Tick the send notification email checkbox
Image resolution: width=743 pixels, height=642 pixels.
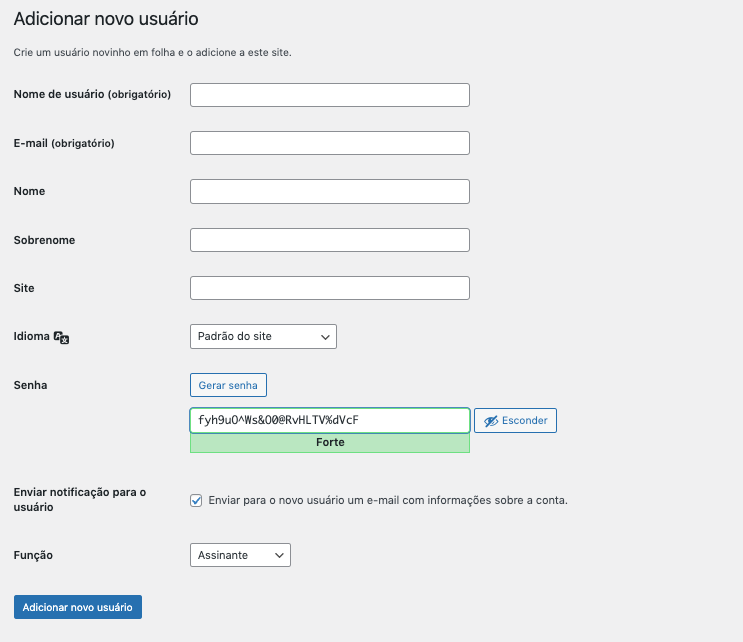(x=196, y=500)
